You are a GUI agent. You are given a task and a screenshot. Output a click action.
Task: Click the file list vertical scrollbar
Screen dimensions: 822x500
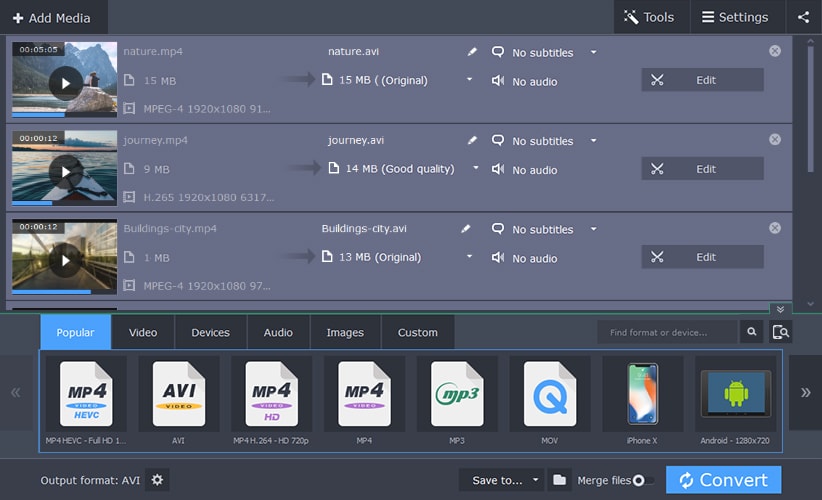click(810, 108)
